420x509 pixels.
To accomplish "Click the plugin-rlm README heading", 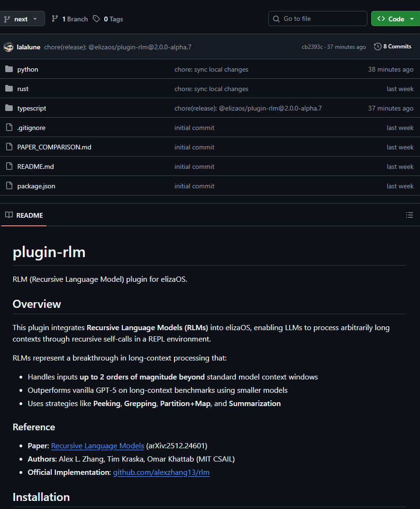I will pyautogui.click(x=49, y=252).
